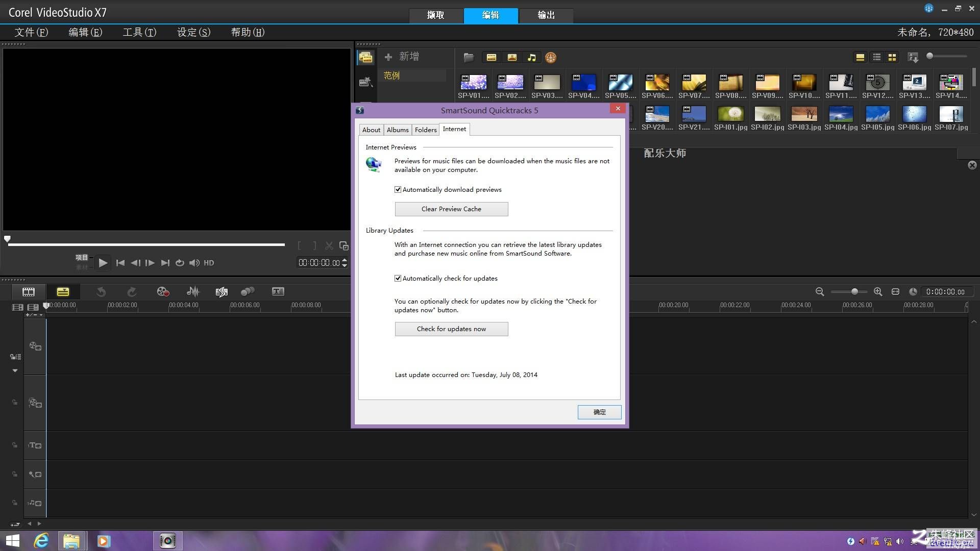Switch to the About tab
The width and height of the screenshot is (980, 551).
[x=371, y=130]
